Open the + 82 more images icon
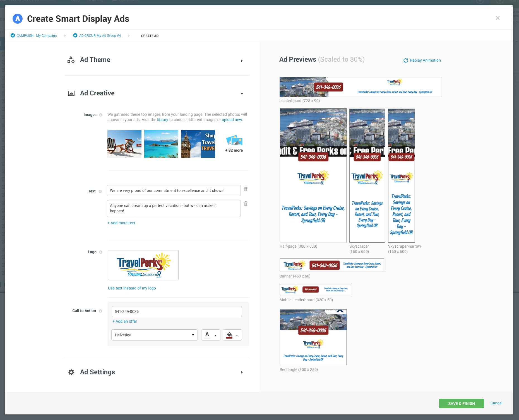This screenshot has width=519, height=420. pos(234,140)
